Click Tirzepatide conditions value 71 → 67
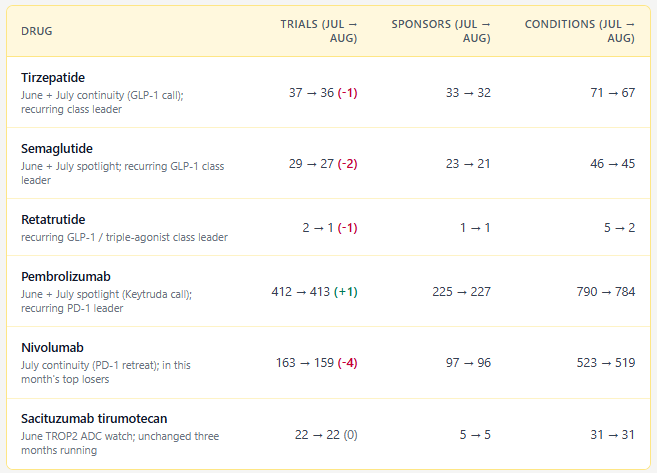 (x=613, y=93)
